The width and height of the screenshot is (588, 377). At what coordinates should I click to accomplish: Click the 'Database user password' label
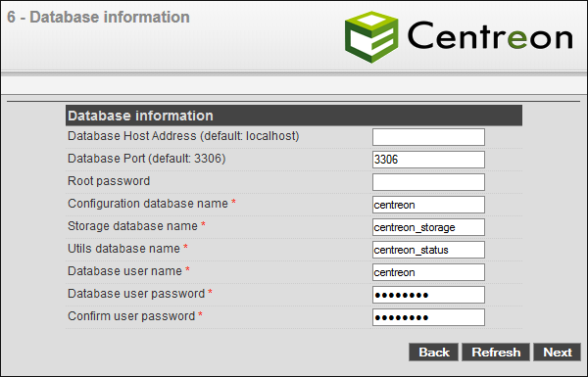click(x=136, y=294)
